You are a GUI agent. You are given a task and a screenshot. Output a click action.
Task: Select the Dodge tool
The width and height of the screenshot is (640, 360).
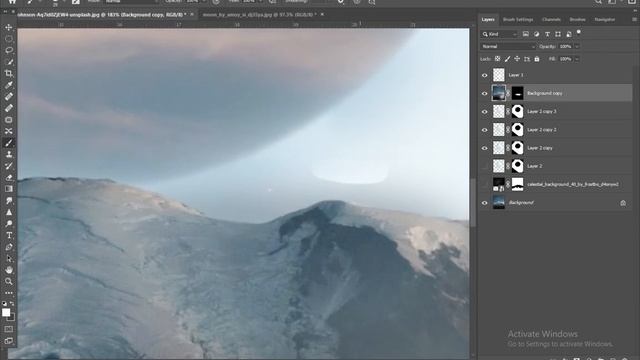(9, 224)
